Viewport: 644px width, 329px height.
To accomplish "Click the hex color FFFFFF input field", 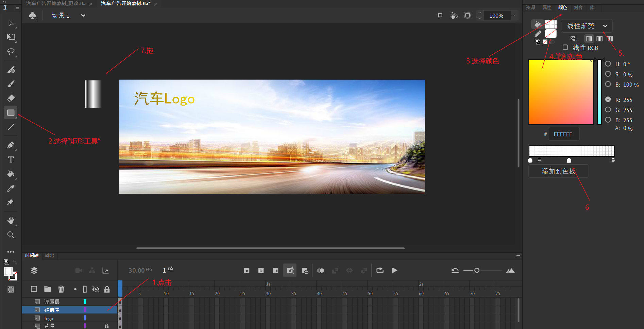I will (563, 134).
